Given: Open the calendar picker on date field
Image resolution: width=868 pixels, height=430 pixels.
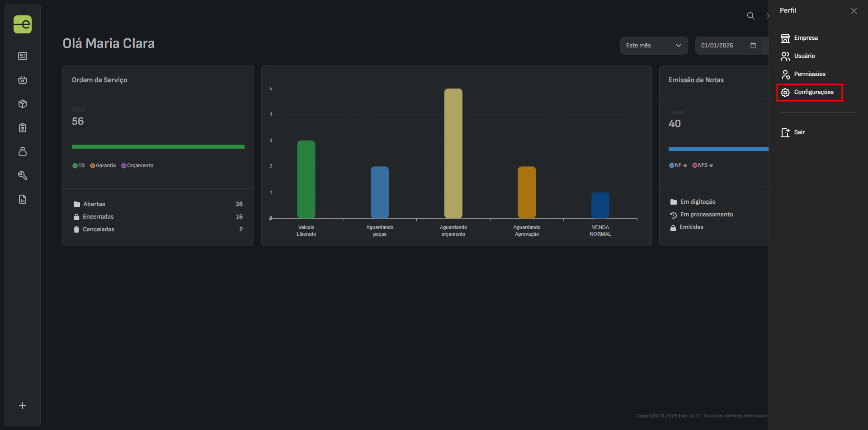Looking at the screenshot, I should (753, 46).
